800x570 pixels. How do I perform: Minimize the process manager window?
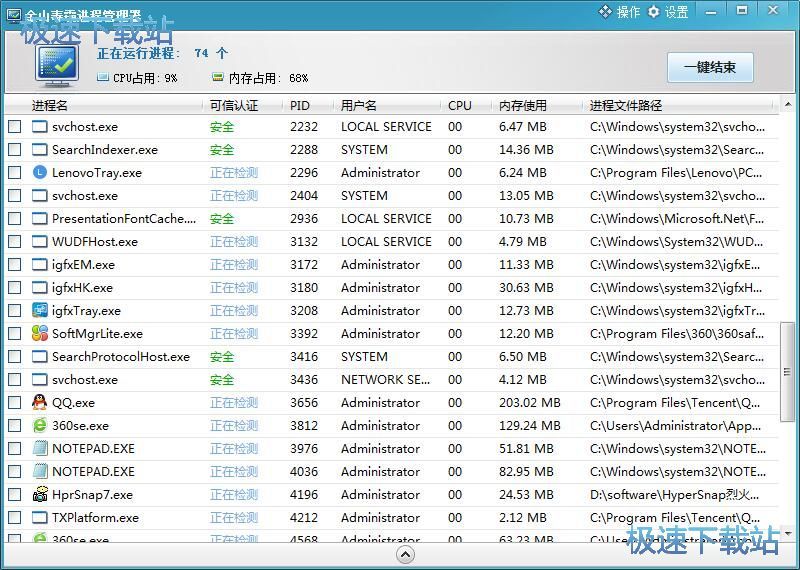click(x=711, y=11)
